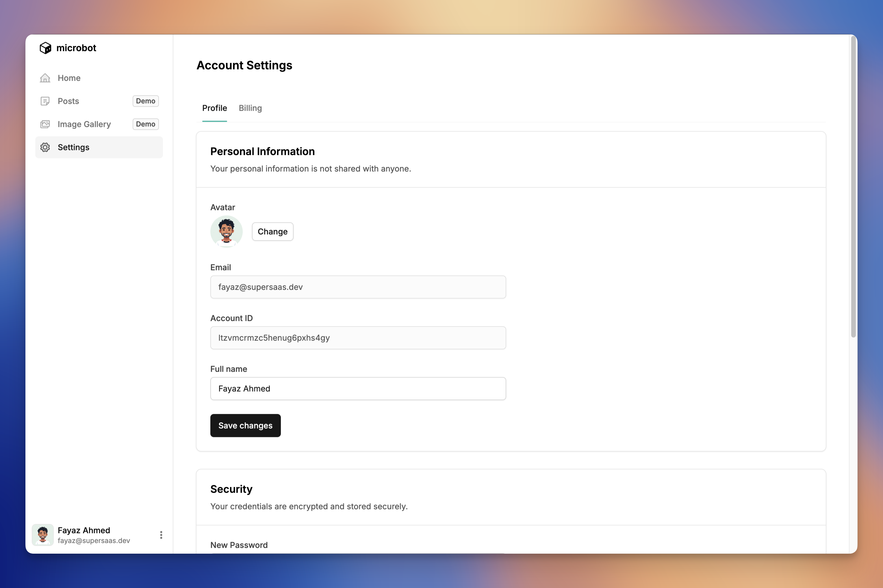Click the vertical page scrollbar

[x=853, y=188]
